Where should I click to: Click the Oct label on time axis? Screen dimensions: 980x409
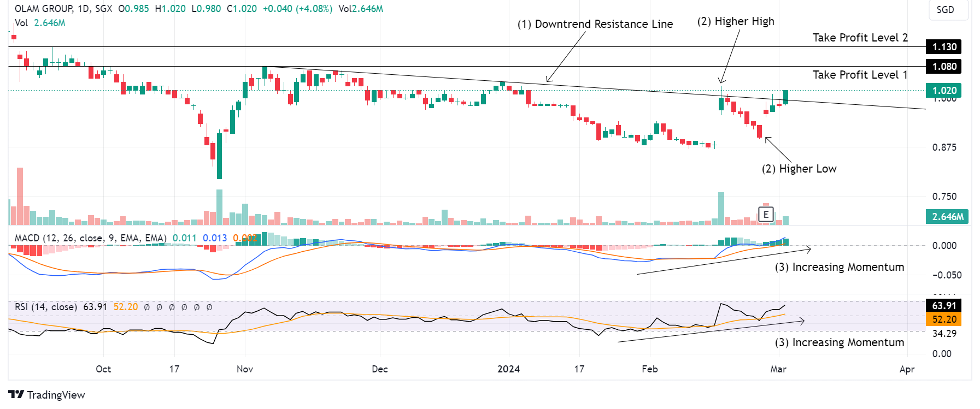103,369
